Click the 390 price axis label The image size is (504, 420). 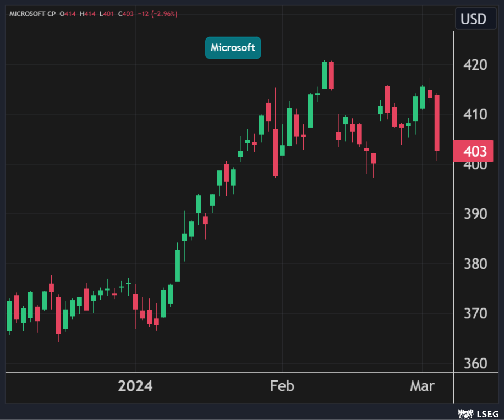coord(475,214)
